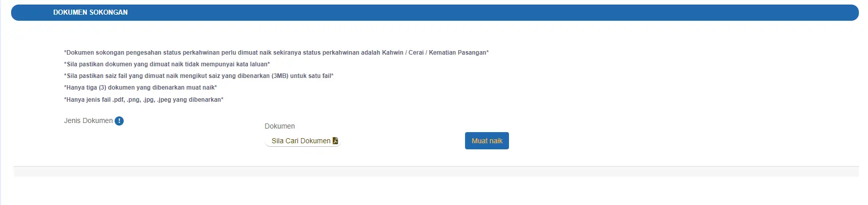The height and width of the screenshot is (205, 868).
Task: Click the (3MB) text in the size note
Action: point(280,76)
